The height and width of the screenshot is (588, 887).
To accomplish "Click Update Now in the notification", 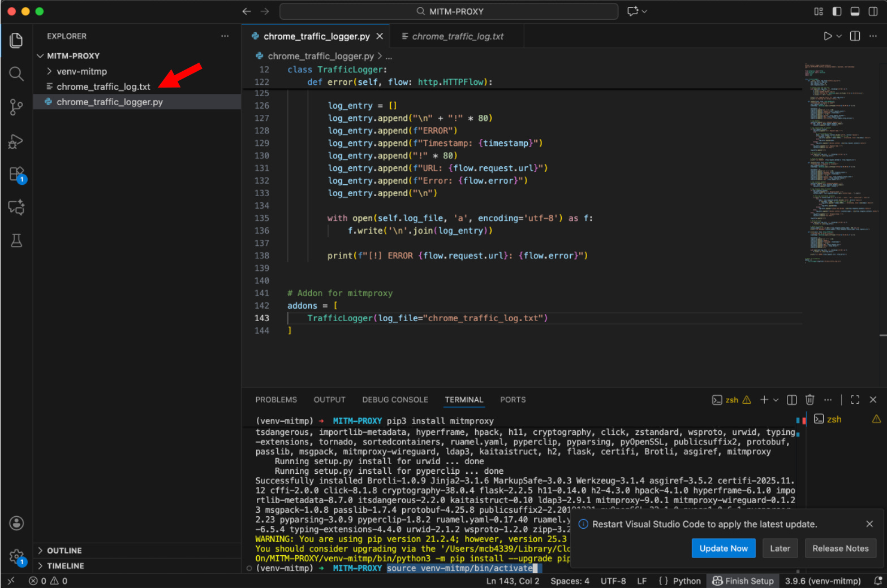I will coord(724,548).
